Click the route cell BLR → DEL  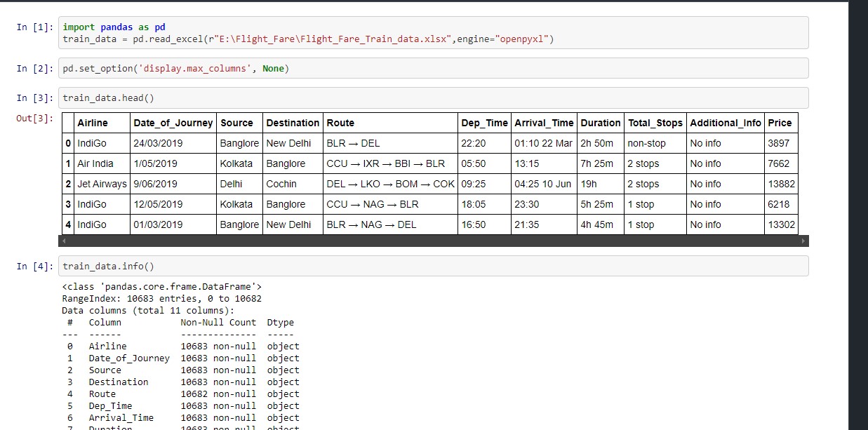coord(391,143)
